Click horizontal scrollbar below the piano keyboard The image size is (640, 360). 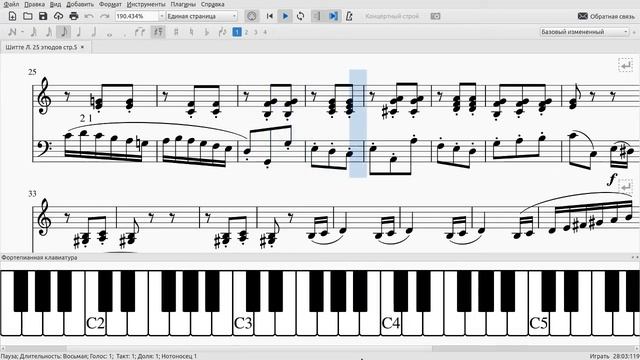(320, 348)
